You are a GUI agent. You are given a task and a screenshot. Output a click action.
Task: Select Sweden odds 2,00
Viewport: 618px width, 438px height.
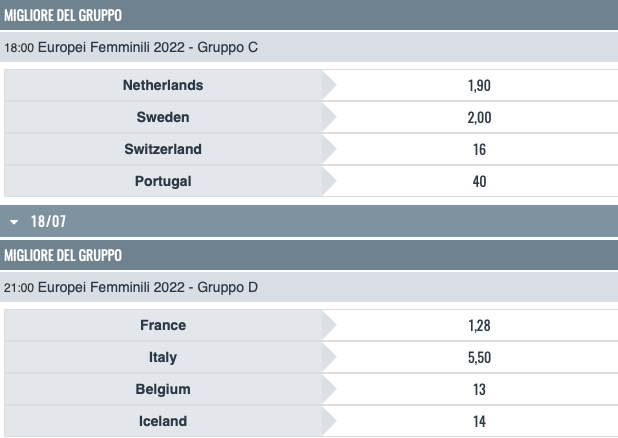[x=478, y=118]
